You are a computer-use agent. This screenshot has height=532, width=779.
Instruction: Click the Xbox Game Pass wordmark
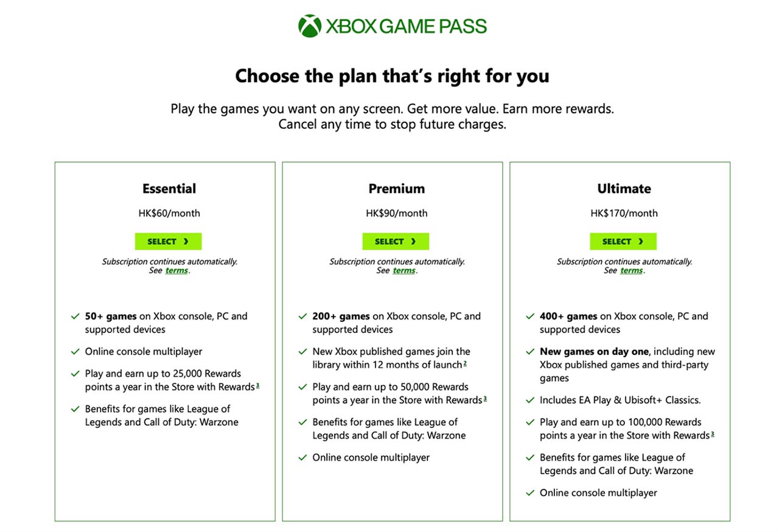point(406,26)
